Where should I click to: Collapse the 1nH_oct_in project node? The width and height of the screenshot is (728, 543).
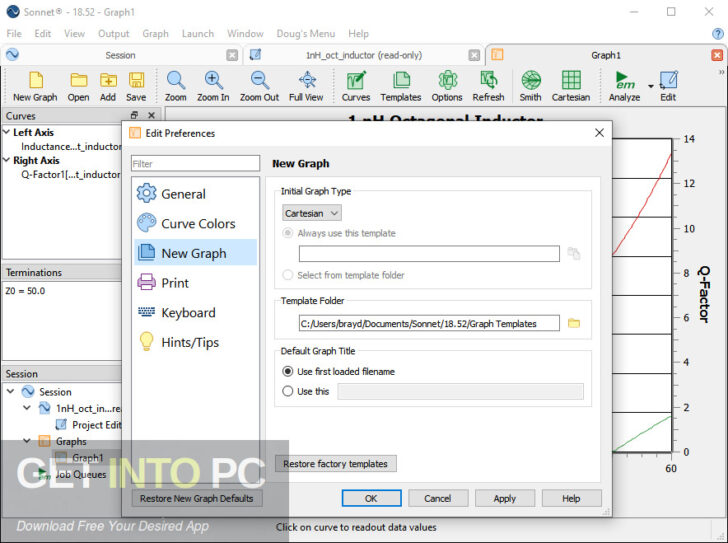click(x=27, y=407)
